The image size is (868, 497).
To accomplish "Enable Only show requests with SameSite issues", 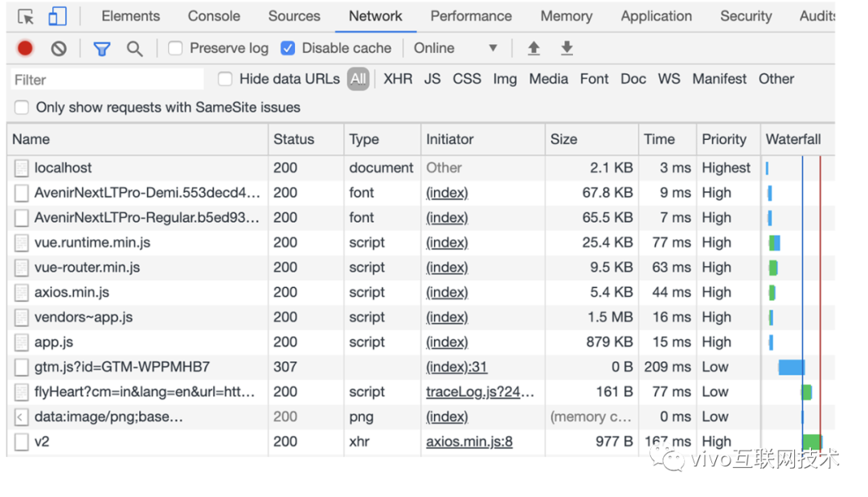I will (22, 107).
